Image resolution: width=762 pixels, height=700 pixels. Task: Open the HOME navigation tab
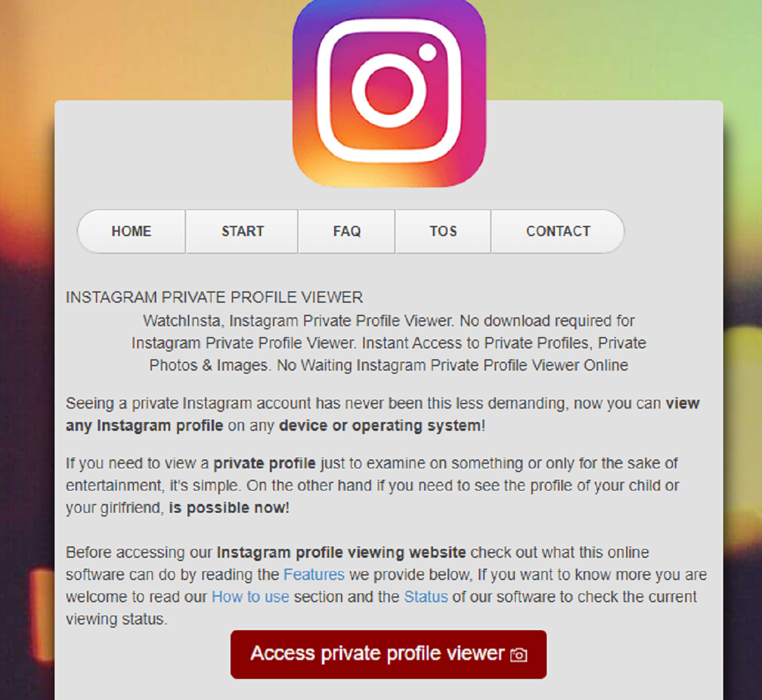[x=131, y=231]
